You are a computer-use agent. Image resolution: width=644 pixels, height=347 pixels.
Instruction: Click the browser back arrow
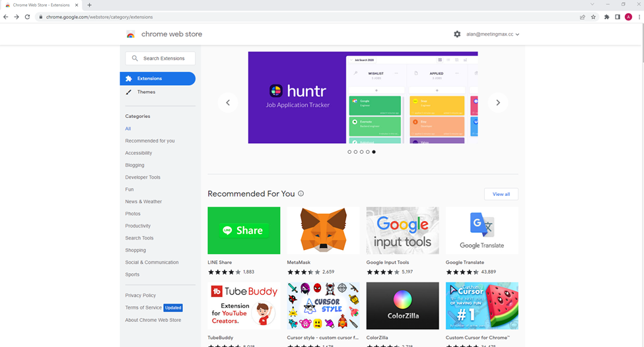pyautogui.click(x=6, y=16)
